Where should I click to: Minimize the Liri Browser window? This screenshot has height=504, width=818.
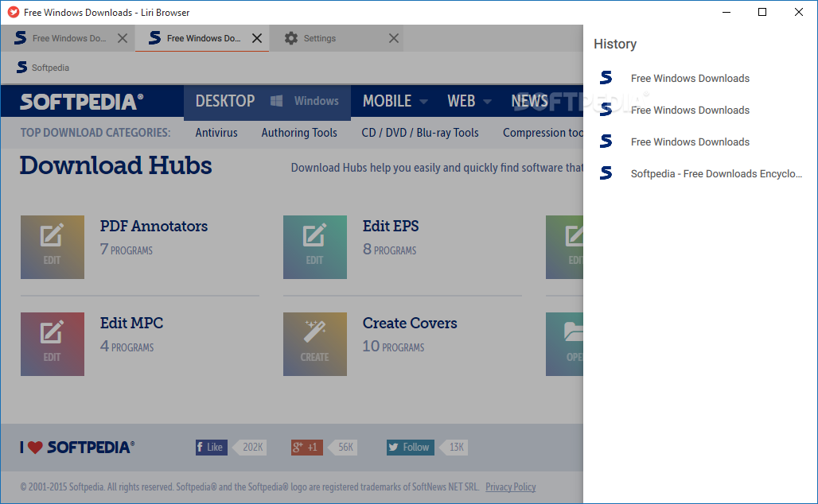point(726,12)
